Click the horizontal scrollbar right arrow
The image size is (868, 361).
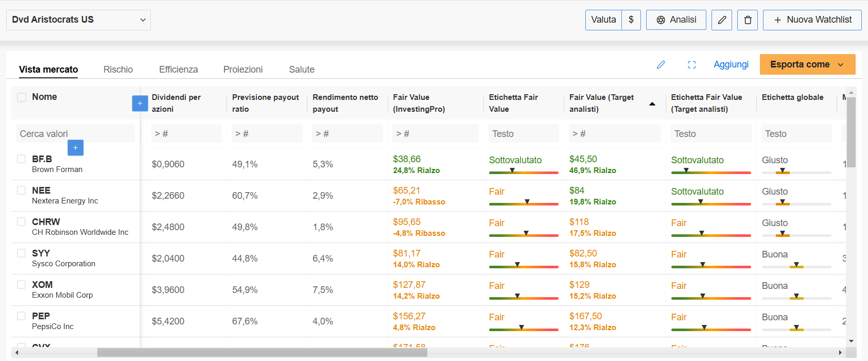840,353
